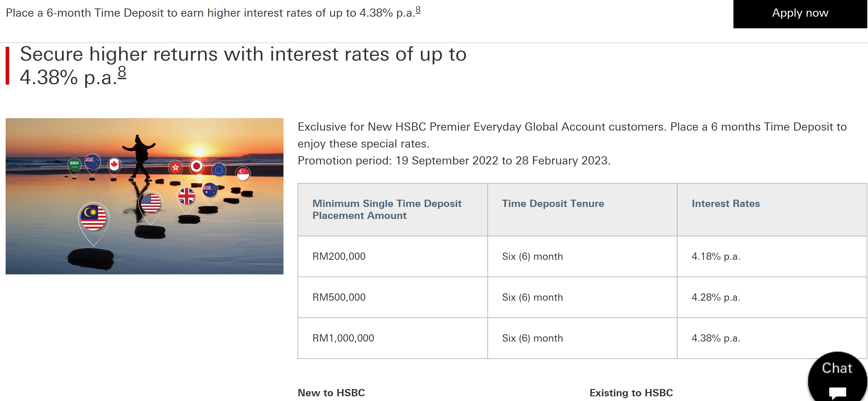Image resolution: width=868 pixels, height=401 pixels.
Task: Select the New to HSBC heading
Action: pos(331,393)
